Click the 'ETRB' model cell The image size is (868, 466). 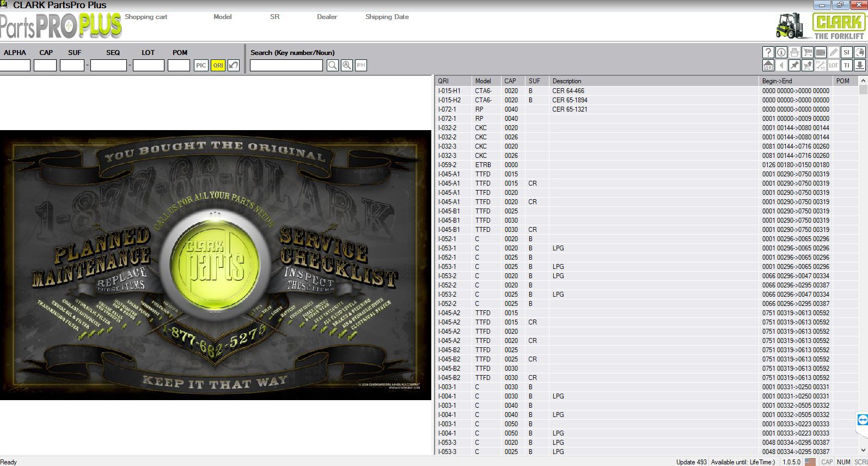pos(483,165)
